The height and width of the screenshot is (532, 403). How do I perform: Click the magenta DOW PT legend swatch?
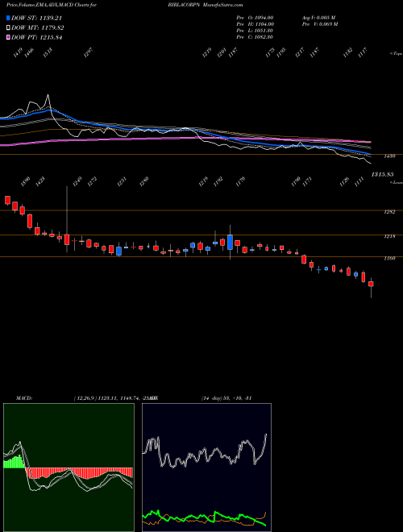[8, 37]
